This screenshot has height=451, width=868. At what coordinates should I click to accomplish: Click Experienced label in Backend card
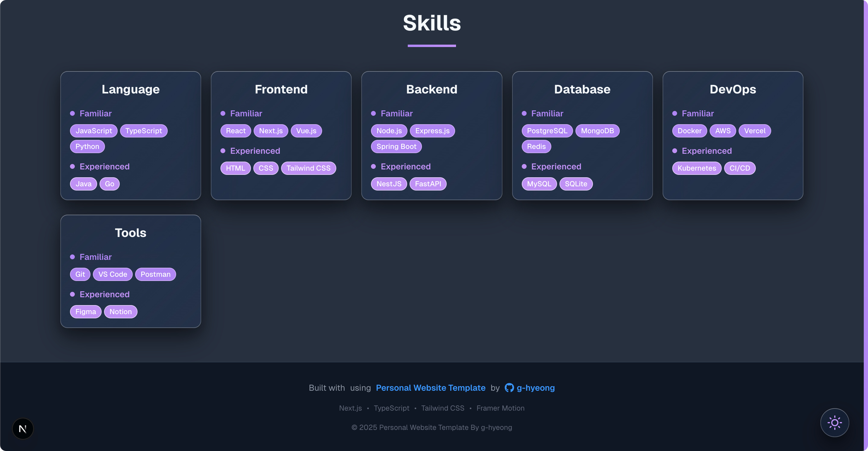406,166
